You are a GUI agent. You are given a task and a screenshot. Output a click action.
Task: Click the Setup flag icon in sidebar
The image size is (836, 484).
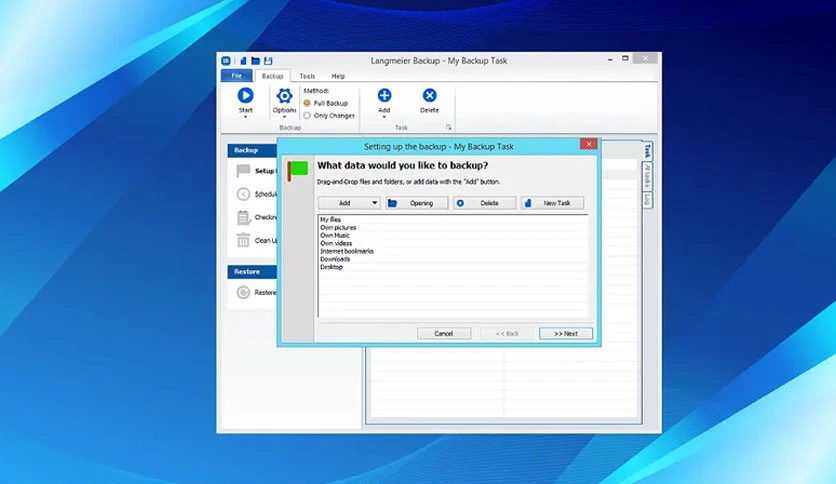pyautogui.click(x=243, y=171)
